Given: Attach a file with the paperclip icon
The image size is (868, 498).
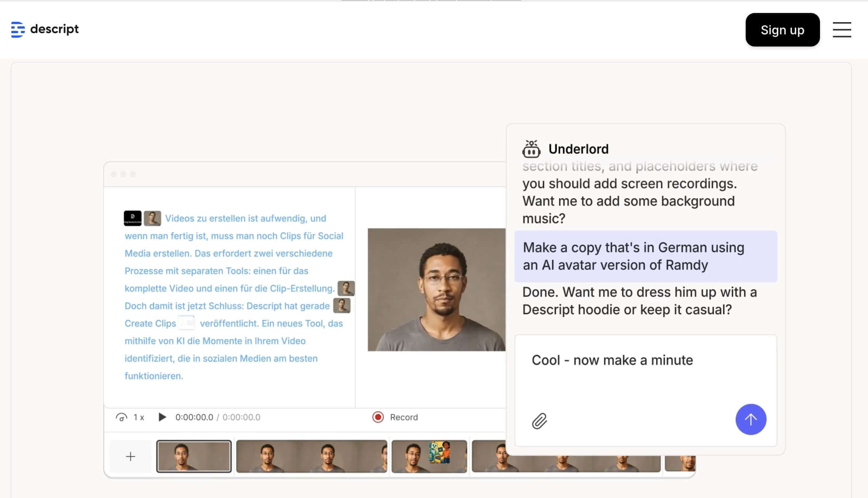Looking at the screenshot, I should (539, 421).
